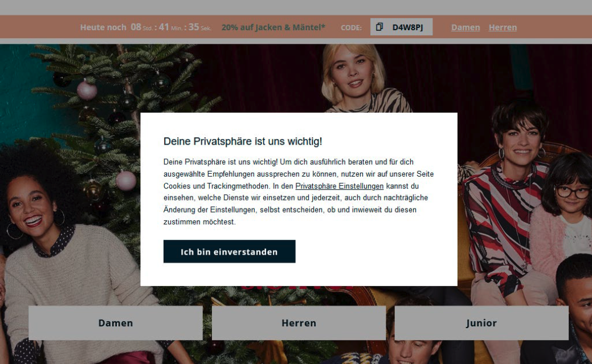Viewport: 592px width, 364px height.
Task: Click the copy icon beside the promo code
Action: click(x=379, y=27)
